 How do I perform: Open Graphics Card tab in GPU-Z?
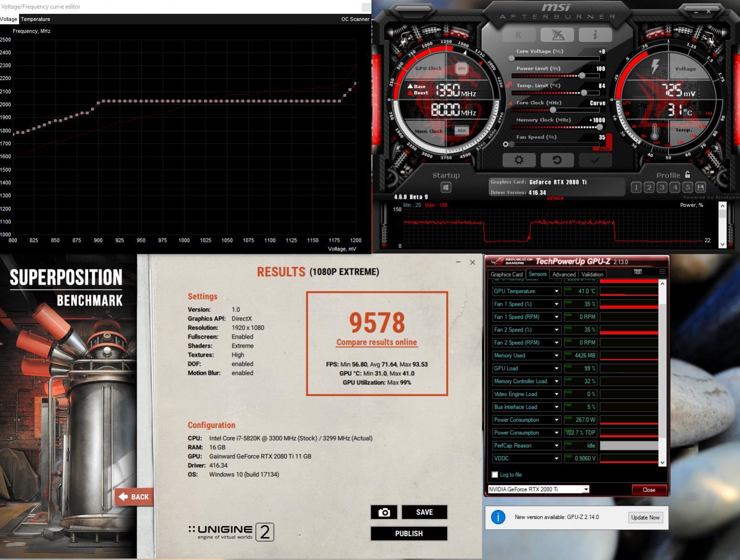coord(506,274)
